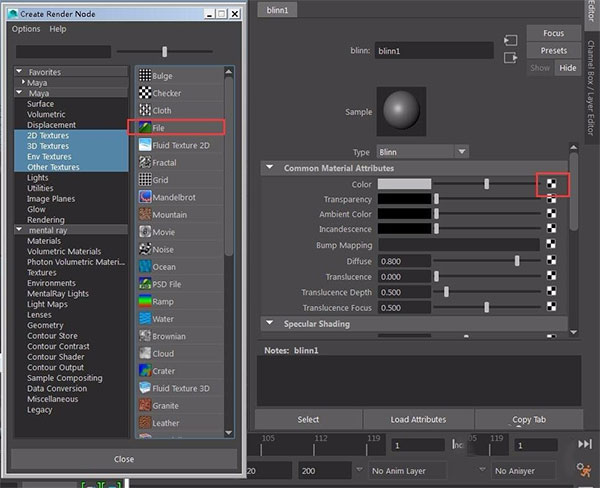Toggle the Show button beside Hide
Image resolution: width=600 pixels, height=488 pixels.
coord(540,67)
